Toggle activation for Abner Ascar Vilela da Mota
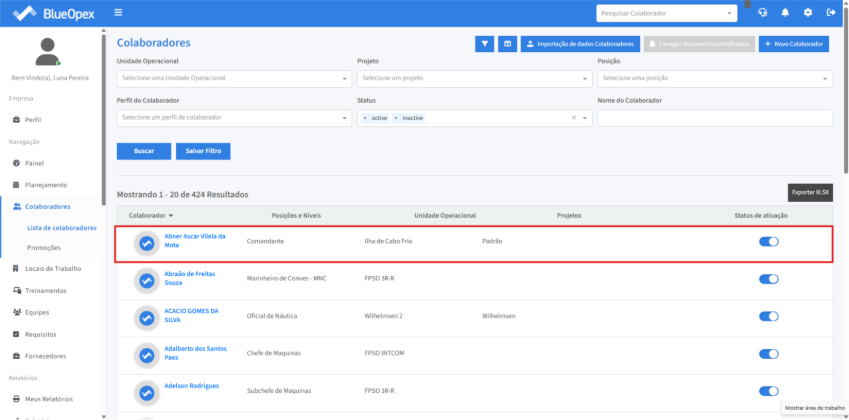849x420 pixels. coord(768,241)
